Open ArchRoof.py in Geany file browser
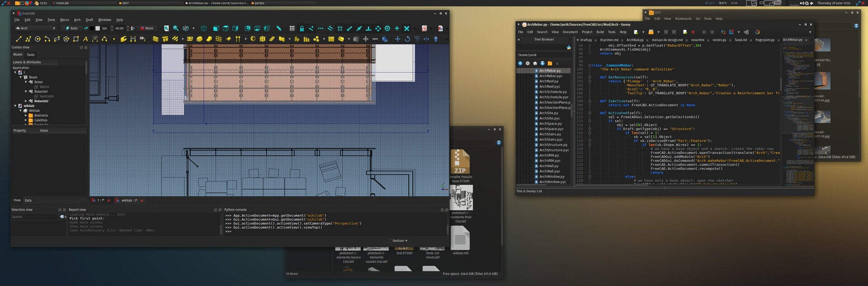This screenshot has width=868, height=286. point(549,81)
